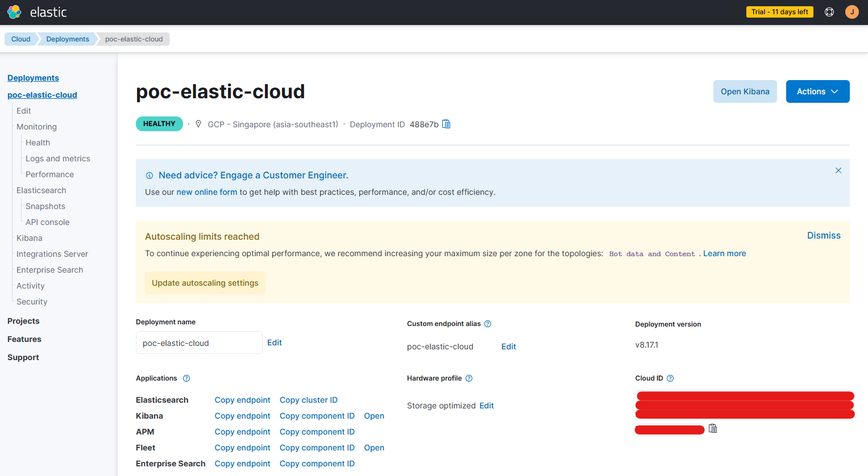Image resolution: width=868 pixels, height=476 pixels.
Task: Click the Elastic logo icon
Action: (14, 12)
